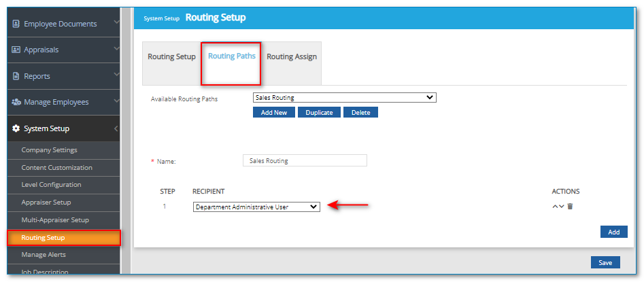Delete step 1 using trash icon

pos(570,207)
